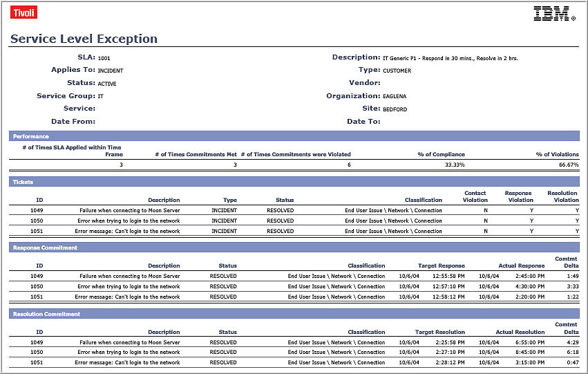This screenshot has width=588, height=374.
Task: Click the IT Generic P1 description text
Action: pyautogui.click(x=451, y=58)
